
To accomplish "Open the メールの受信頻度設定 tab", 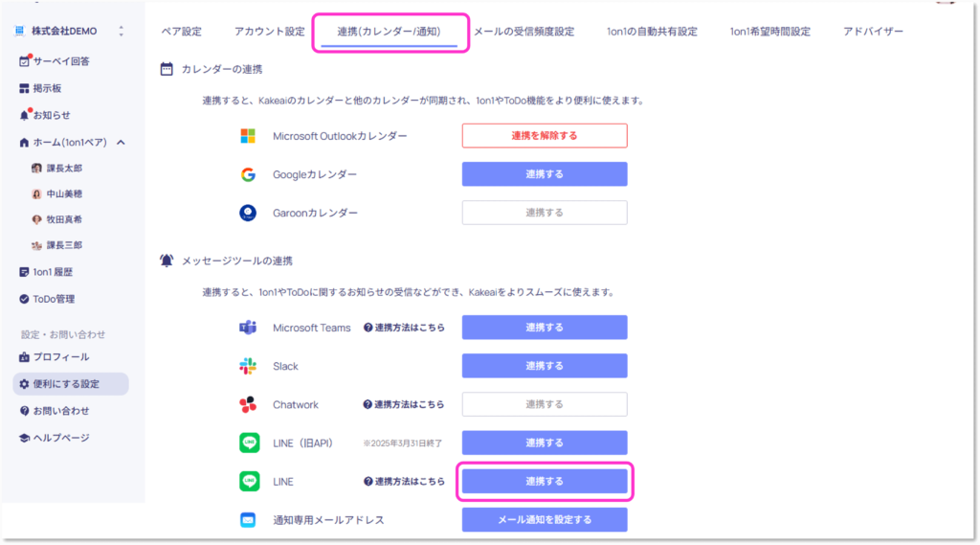I will pos(523,32).
